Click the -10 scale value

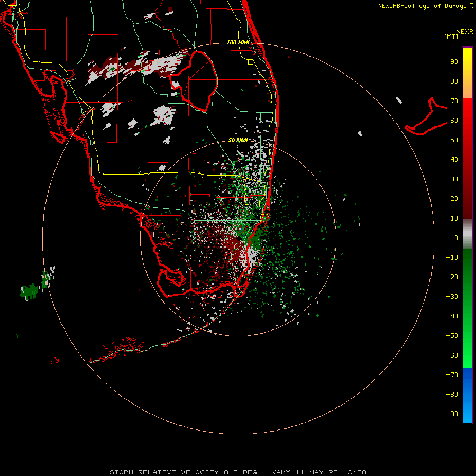[x=452, y=258]
